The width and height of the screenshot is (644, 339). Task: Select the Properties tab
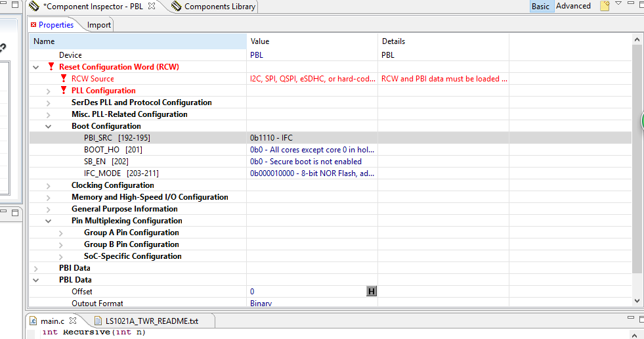[x=56, y=25]
